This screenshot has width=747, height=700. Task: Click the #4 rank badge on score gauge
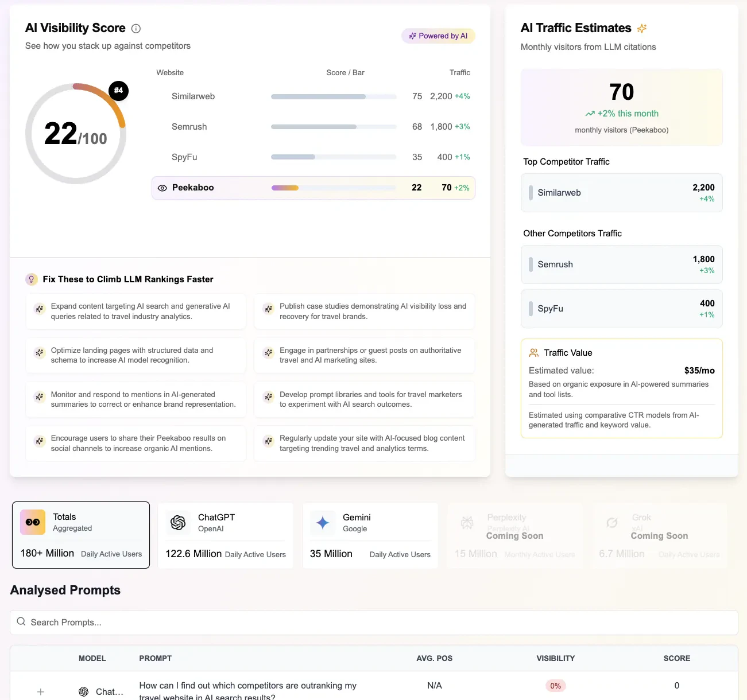118,91
